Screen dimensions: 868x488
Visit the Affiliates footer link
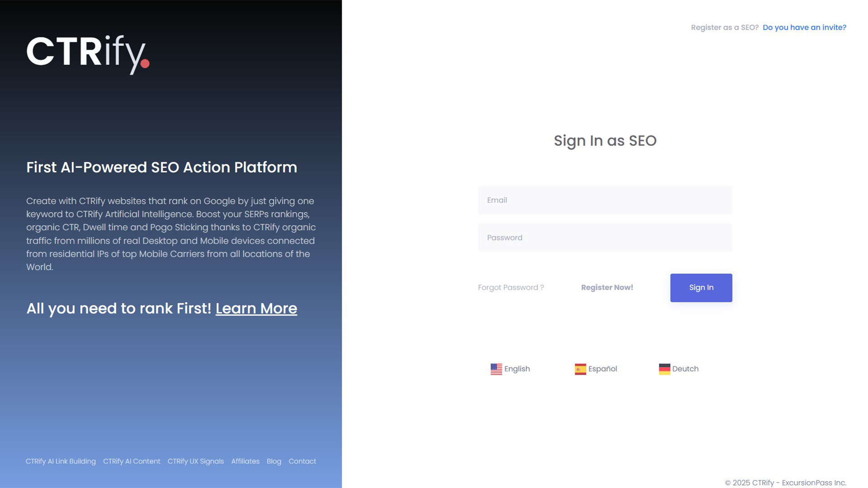[245, 461]
